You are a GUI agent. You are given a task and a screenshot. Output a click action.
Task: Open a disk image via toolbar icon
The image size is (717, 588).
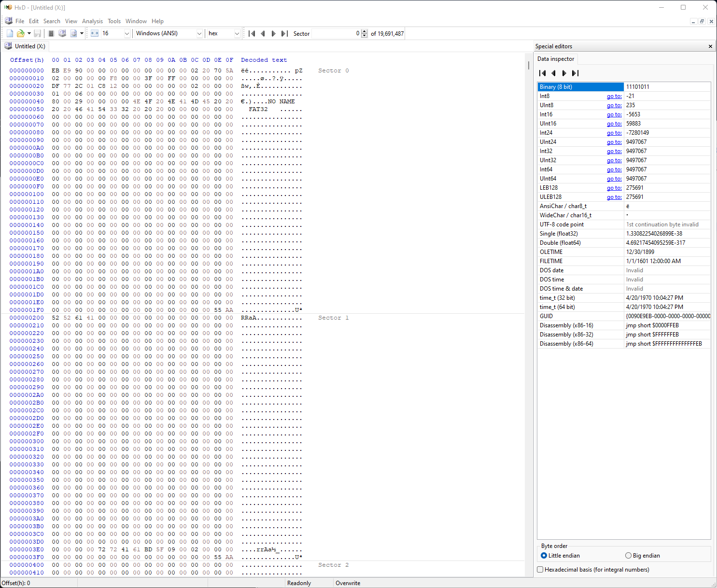(73, 33)
